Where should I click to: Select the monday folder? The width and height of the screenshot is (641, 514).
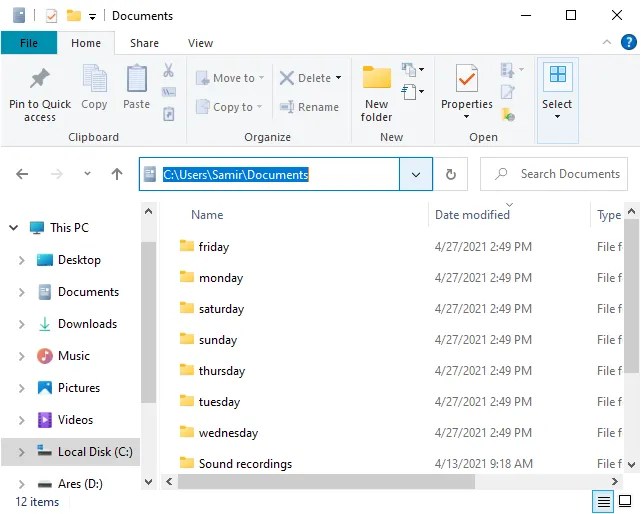221,278
